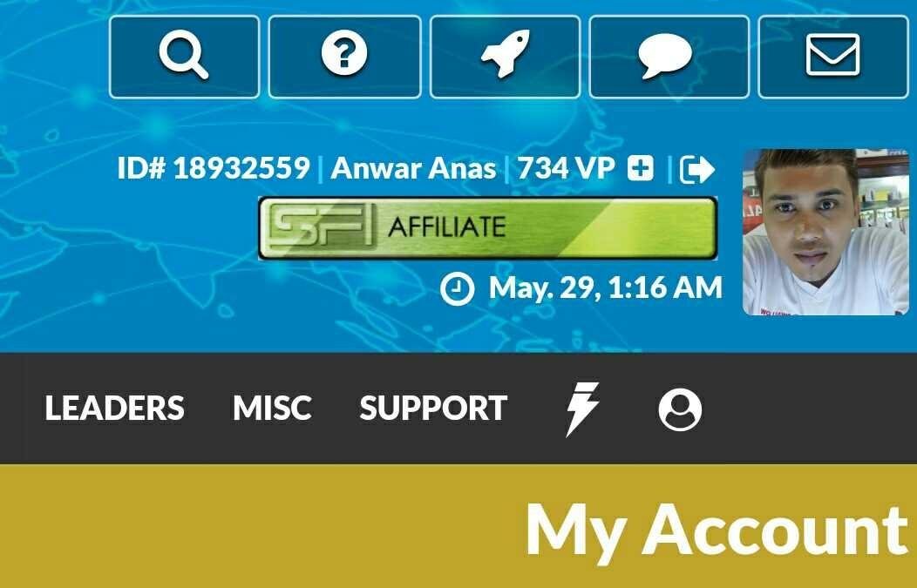Open the profile photo thumbnail
The image size is (917, 588).
(825, 232)
